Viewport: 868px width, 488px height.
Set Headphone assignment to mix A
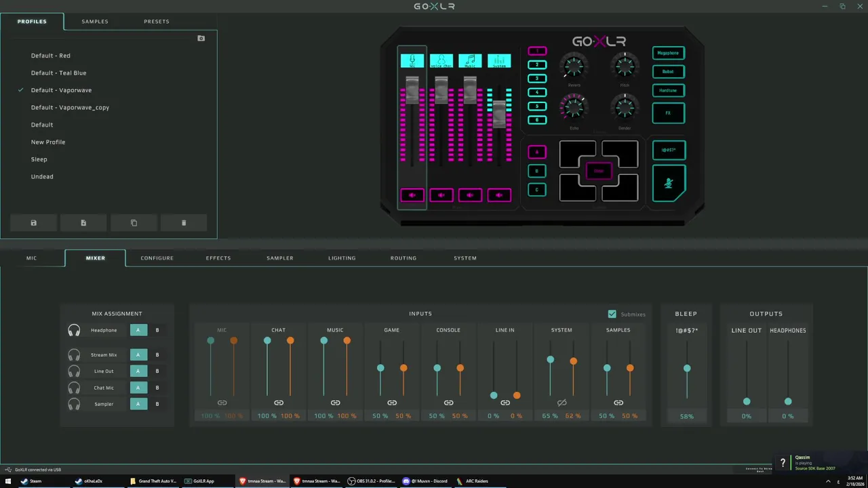point(138,330)
